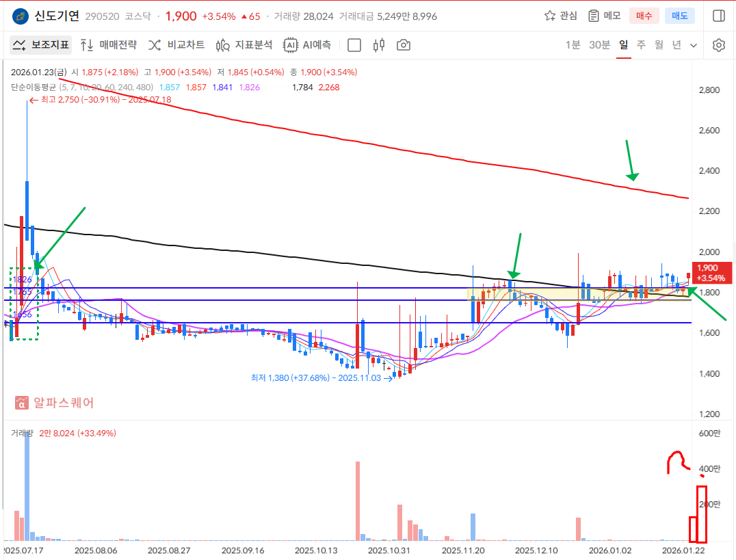Switch to 30분 timeframe
736x560 pixels.
(599, 45)
